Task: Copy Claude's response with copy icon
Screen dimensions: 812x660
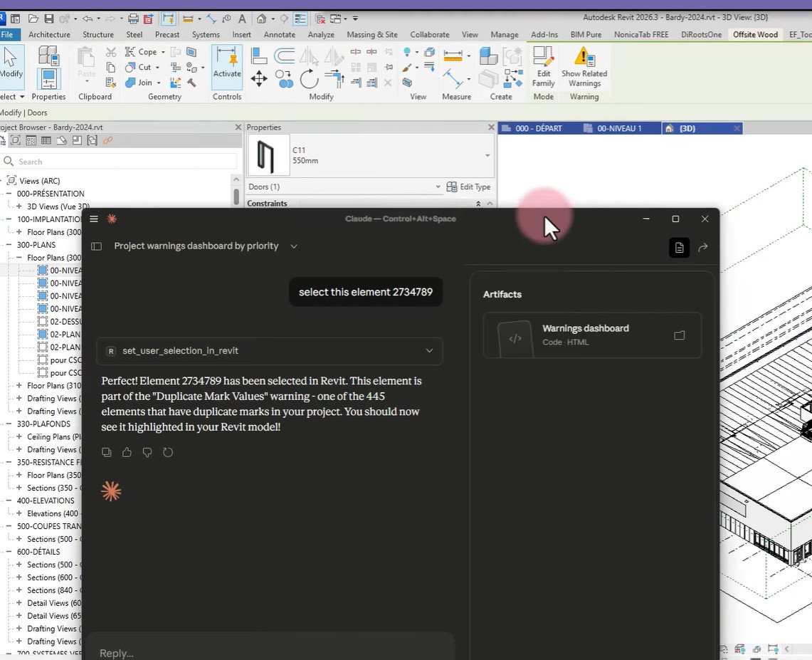Action: (x=107, y=452)
